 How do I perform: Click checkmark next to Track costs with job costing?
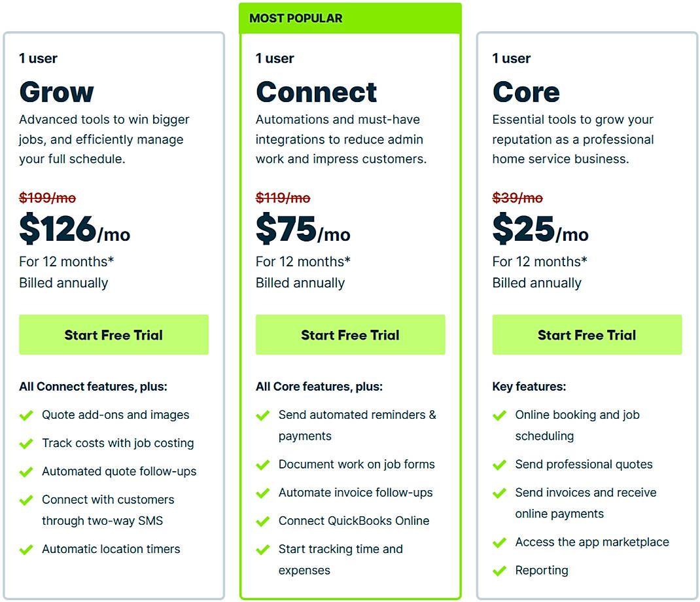tap(26, 444)
